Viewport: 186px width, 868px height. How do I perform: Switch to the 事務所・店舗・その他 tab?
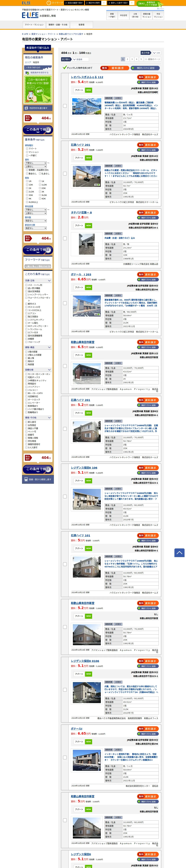tap(58, 25)
